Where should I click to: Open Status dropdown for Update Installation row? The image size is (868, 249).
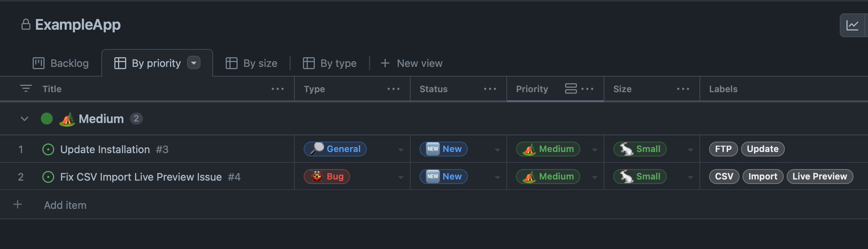[497, 150]
